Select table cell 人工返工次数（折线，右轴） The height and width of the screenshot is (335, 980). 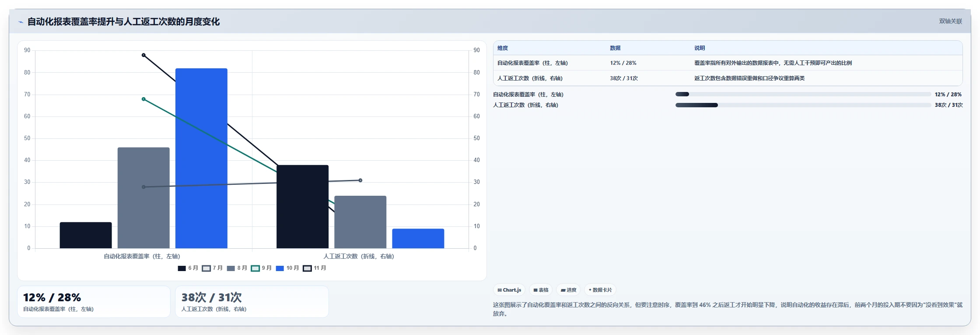[530, 78]
